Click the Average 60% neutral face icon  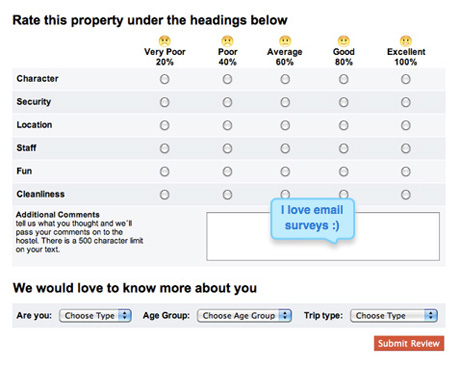pos(285,41)
